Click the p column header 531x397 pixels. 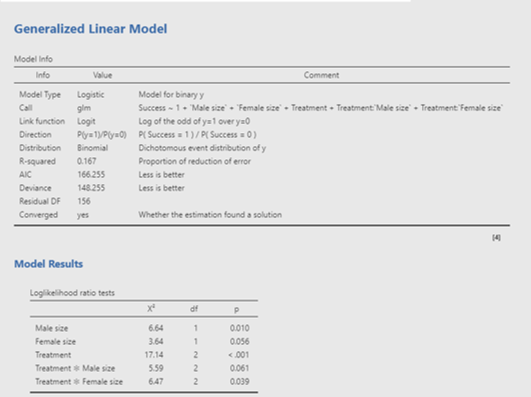236,309
